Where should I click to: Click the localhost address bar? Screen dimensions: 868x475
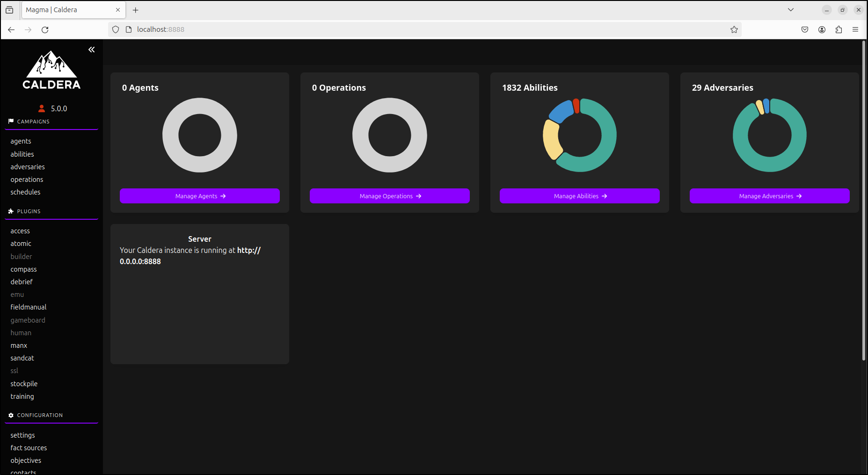[374, 29]
